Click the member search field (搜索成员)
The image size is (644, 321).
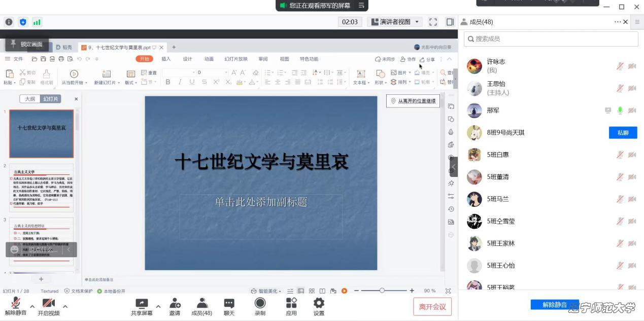(x=550, y=39)
